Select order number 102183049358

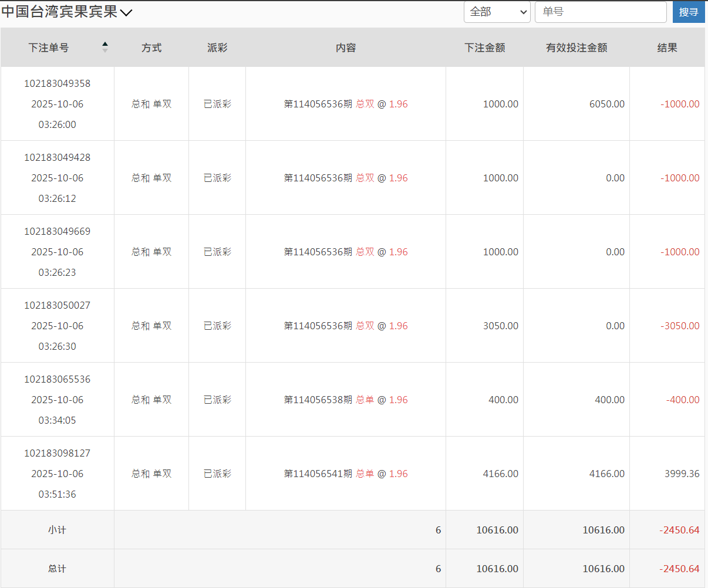pyautogui.click(x=56, y=83)
